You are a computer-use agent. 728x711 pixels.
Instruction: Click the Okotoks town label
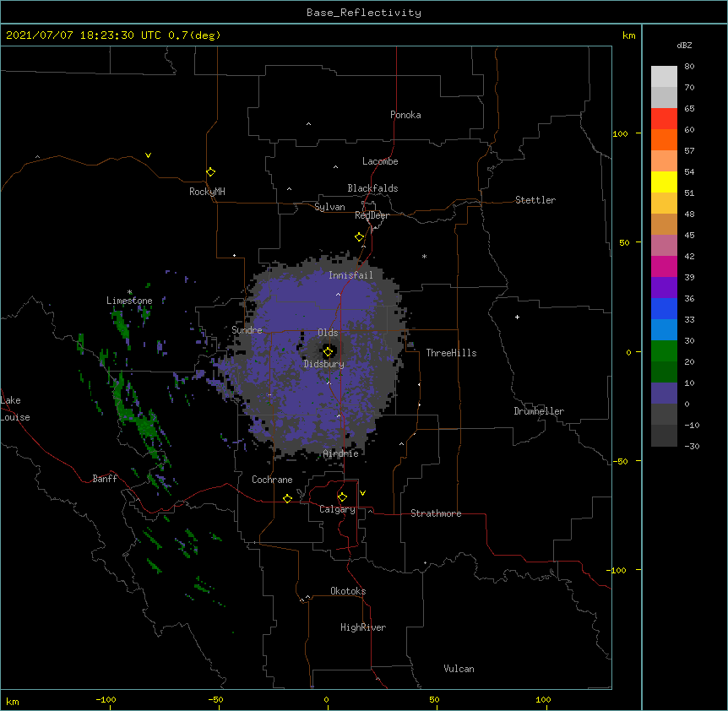(348, 591)
